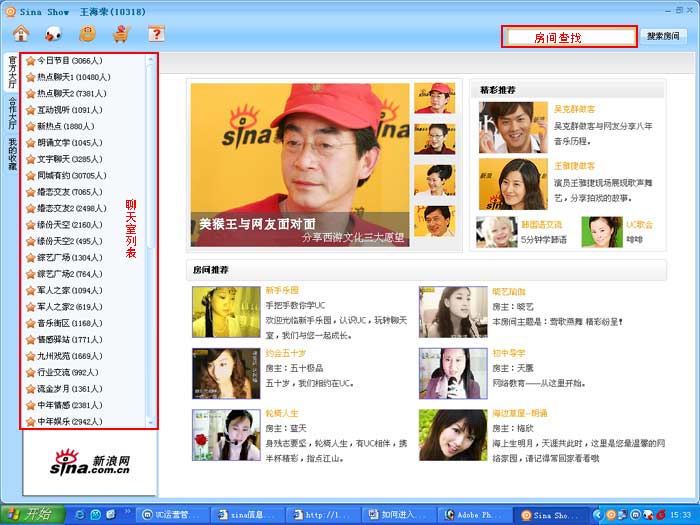
Task: Open the shopping cart store icon
Action: (121, 33)
